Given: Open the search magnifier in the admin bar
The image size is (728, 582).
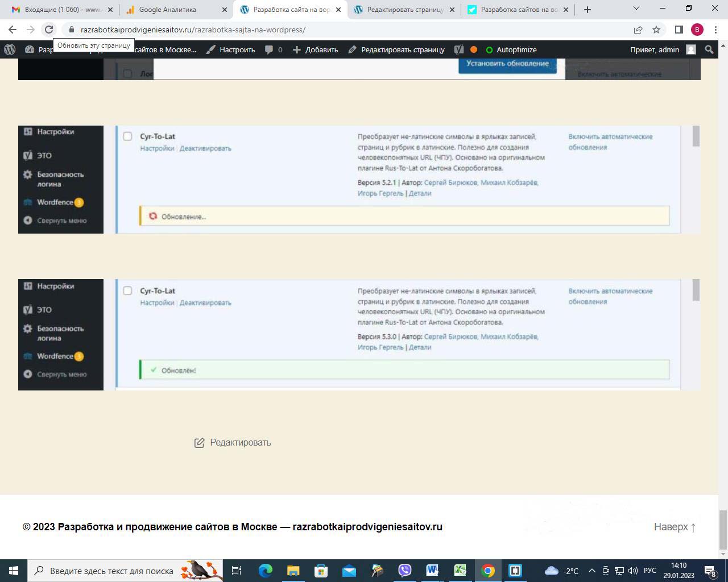Looking at the screenshot, I should pyautogui.click(x=709, y=49).
